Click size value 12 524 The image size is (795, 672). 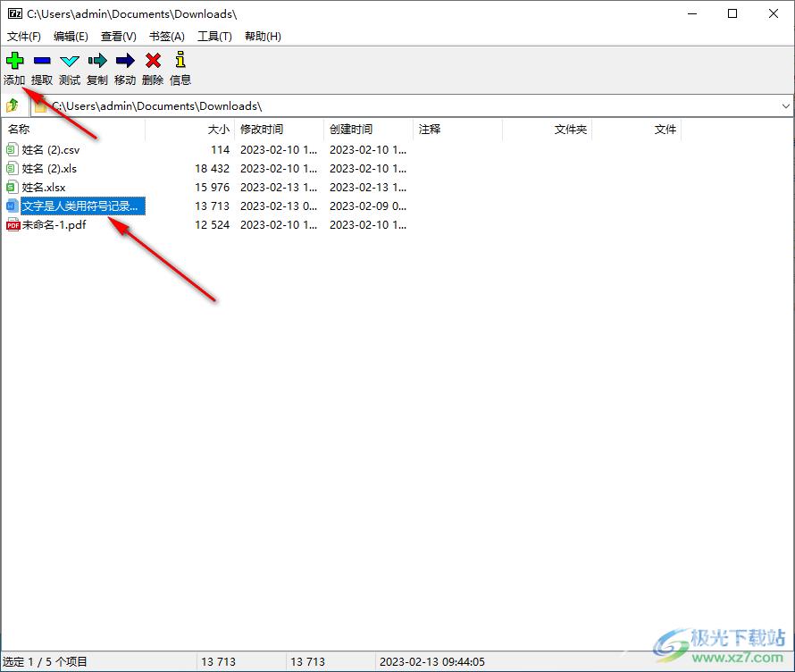[212, 224]
